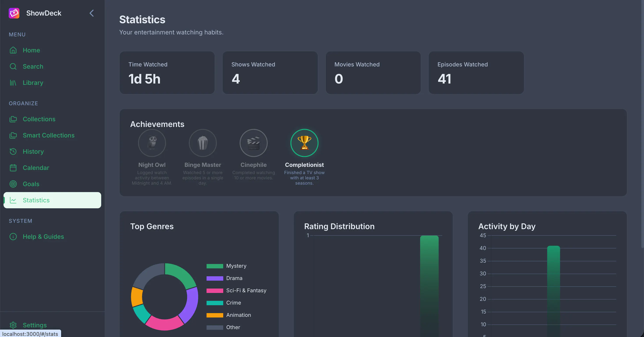Click the Library books icon
Viewport: 644px width, 337px height.
pyautogui.click(x=13, y=83)
